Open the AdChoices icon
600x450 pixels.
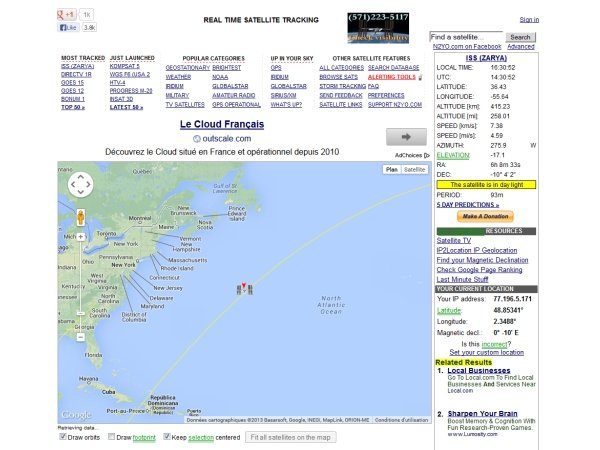(427, 155)
